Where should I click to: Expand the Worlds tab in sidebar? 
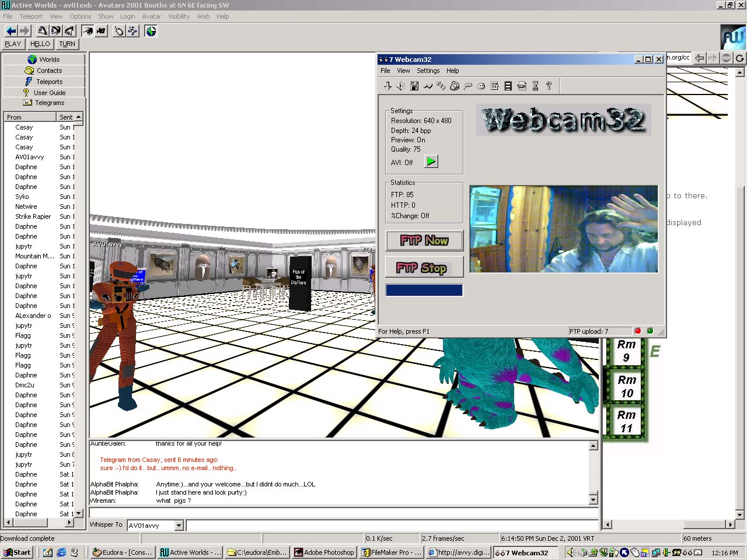[x=44, y=60]
